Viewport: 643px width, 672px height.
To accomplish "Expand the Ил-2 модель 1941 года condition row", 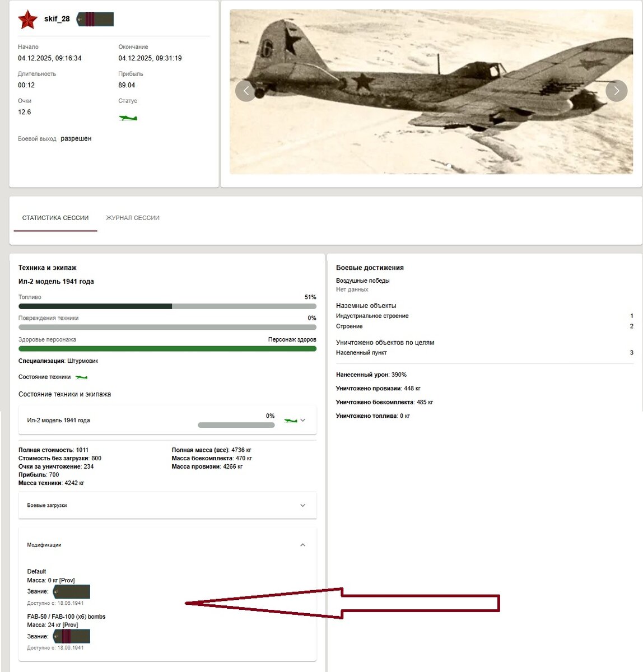I will point(303,421).
